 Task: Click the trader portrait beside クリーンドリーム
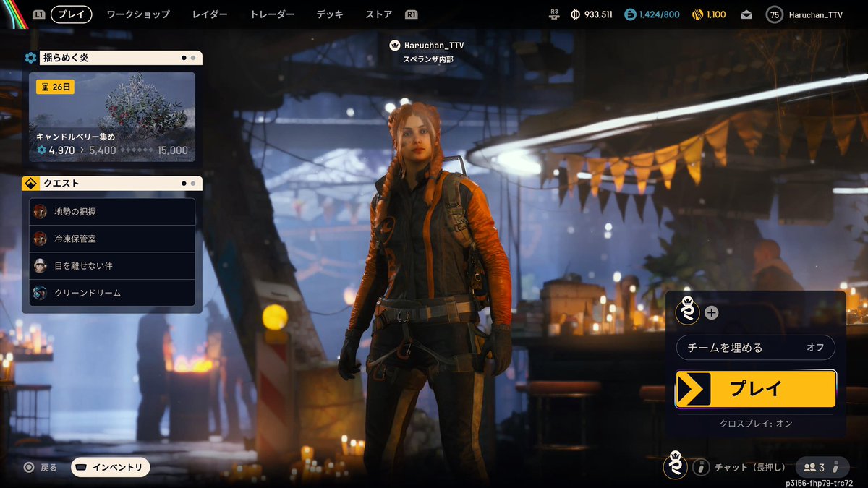click(x=41, y=293)
